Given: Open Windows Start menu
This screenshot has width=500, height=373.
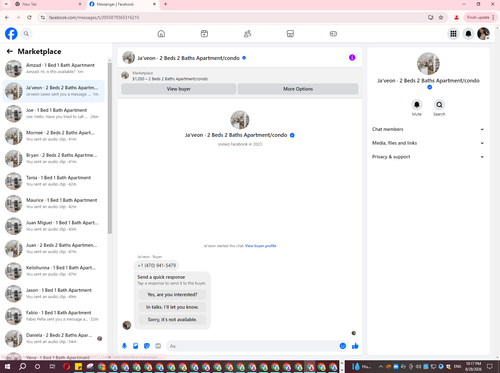Looking at the screenshot, I should click(x=7, y=367).
